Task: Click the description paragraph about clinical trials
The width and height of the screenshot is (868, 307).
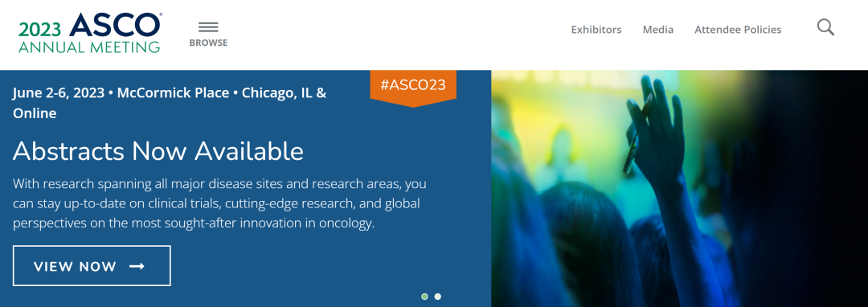Action: click(x=219, y=203)
